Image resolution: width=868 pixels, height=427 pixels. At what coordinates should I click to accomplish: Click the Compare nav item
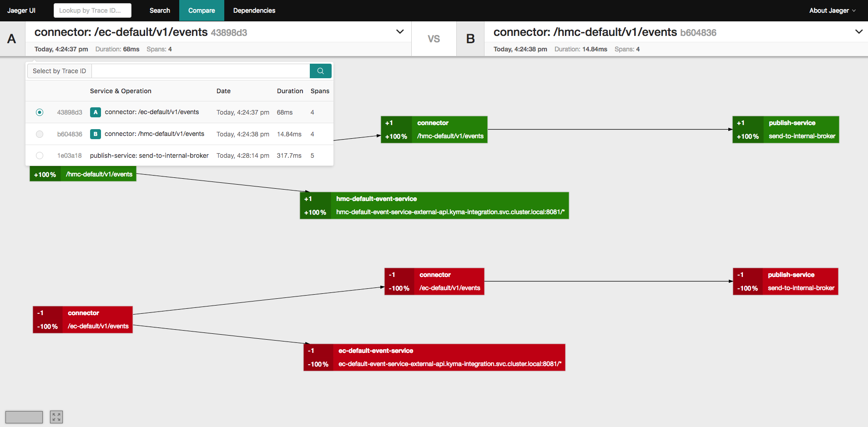202,10
